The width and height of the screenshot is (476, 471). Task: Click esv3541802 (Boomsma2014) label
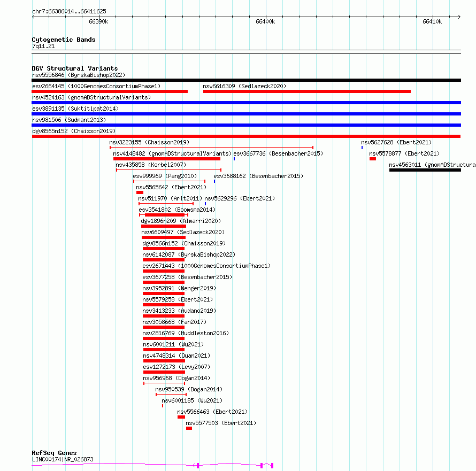177,210
